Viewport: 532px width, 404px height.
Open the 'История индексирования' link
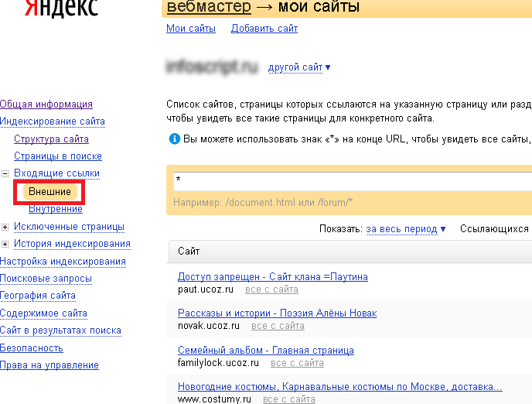72,244
